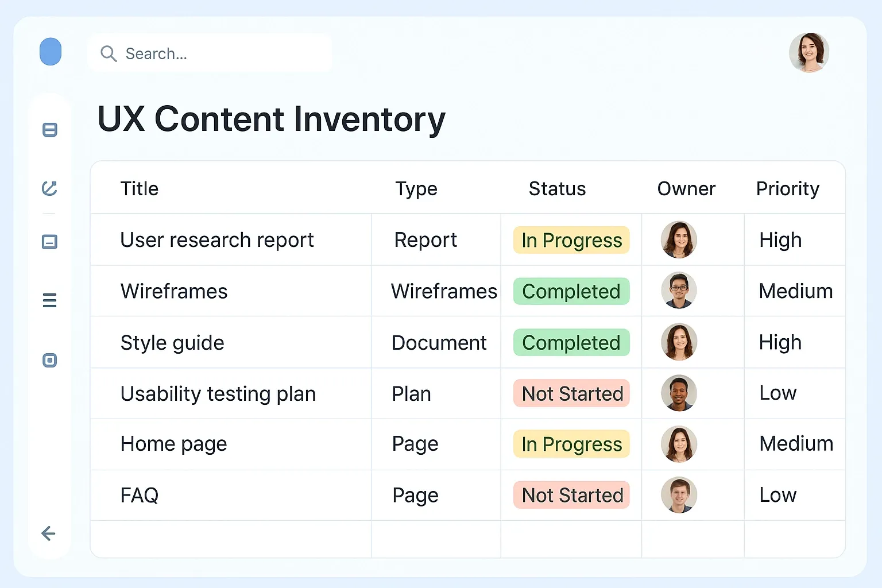Sort by the Title column header
Viewport: 882px width, 588px height.
click(140, 189)
